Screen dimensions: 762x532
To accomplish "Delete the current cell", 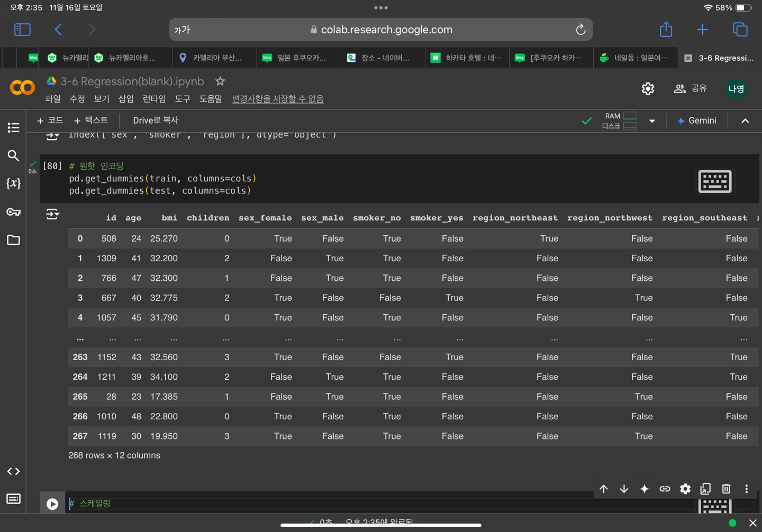I will pyautogui.click(x=726, y=489).
